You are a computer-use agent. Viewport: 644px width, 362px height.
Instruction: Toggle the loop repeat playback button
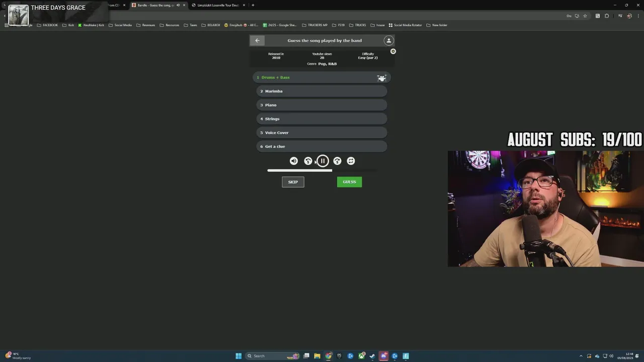(x=351, y=161)
